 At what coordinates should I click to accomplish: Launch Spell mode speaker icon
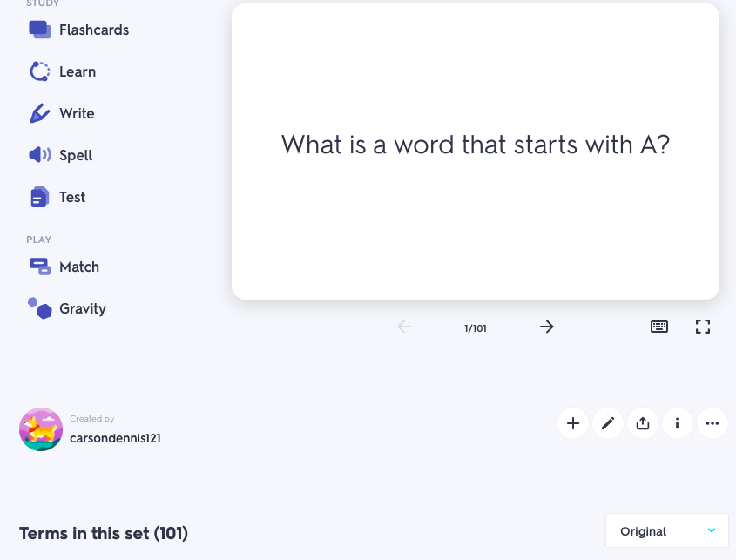click(x=40, y=155)
